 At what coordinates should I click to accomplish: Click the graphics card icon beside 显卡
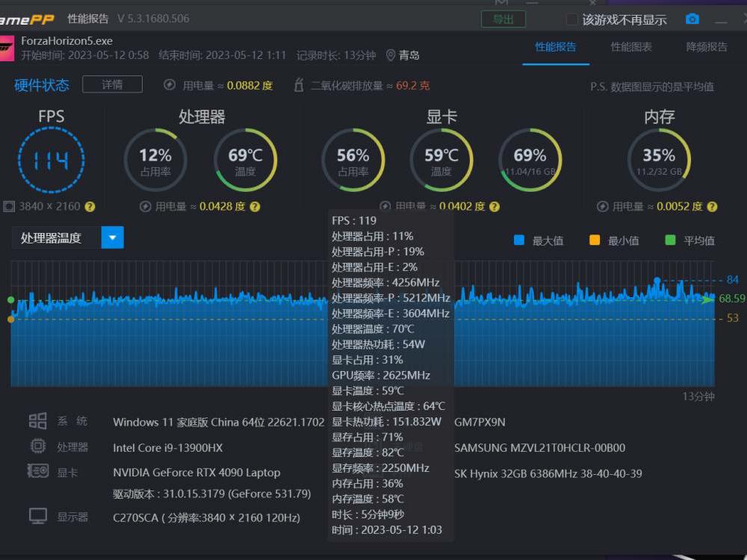pyautogui.click(x=38, y=471)
